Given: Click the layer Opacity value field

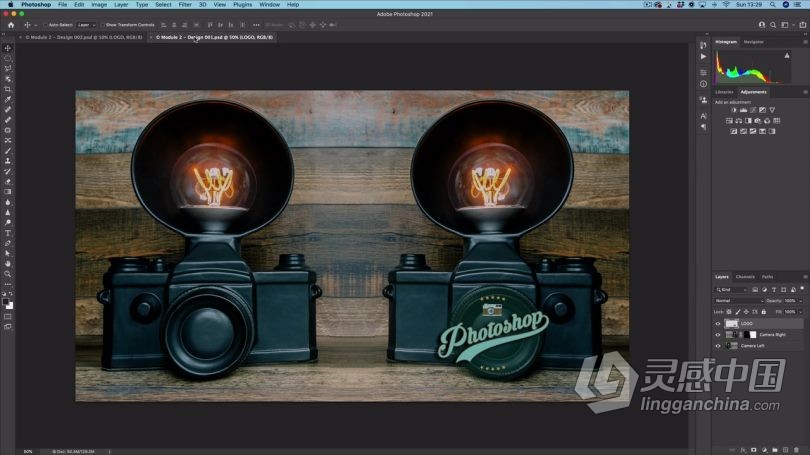Looking at the screenshot, I should pyautogui.click(x=790, y=301).
